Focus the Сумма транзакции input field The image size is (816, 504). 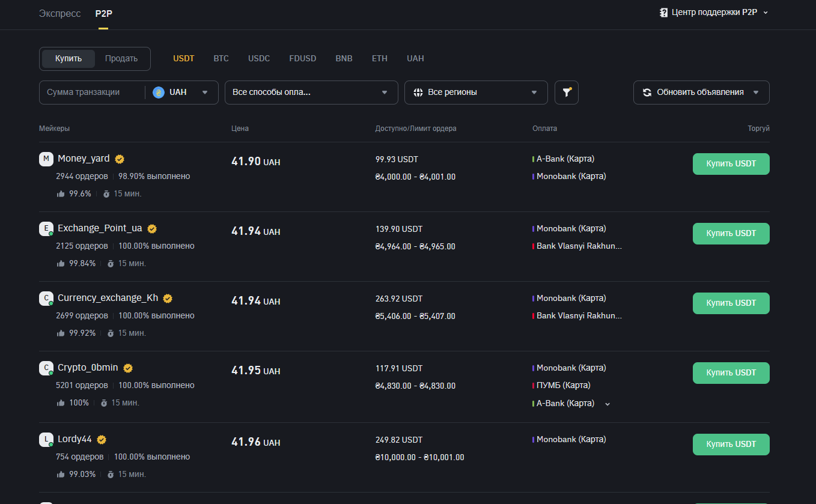[91, 93]
